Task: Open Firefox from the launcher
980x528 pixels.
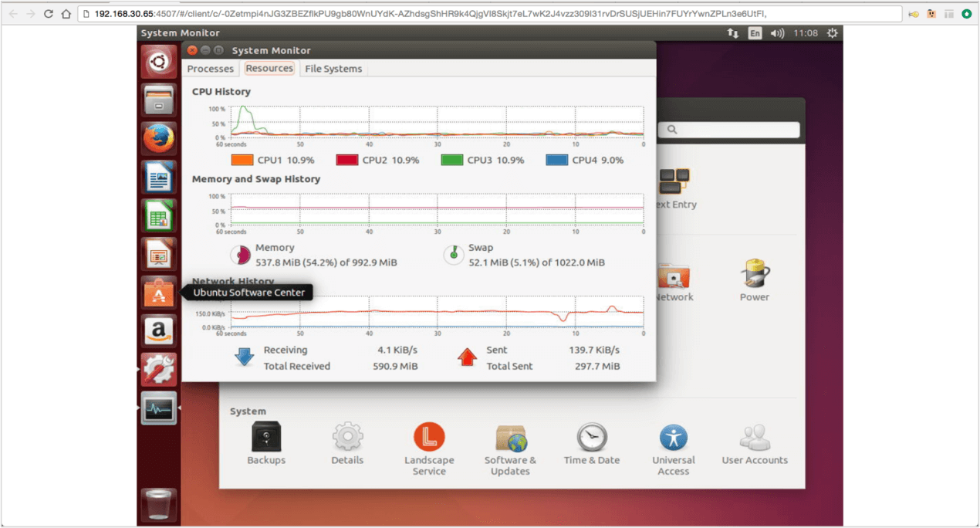Action: tap(158, 140)
